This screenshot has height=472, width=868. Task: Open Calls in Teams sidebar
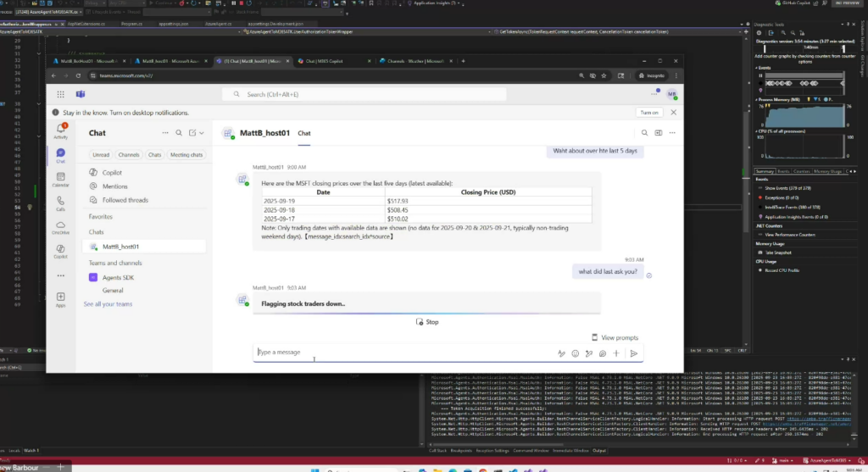61,203
